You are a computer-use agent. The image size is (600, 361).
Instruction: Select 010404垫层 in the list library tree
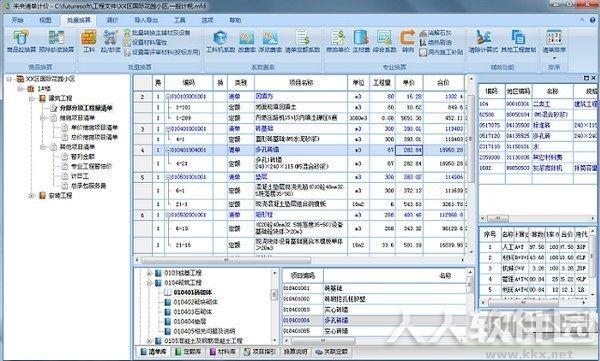coord(189,322)
